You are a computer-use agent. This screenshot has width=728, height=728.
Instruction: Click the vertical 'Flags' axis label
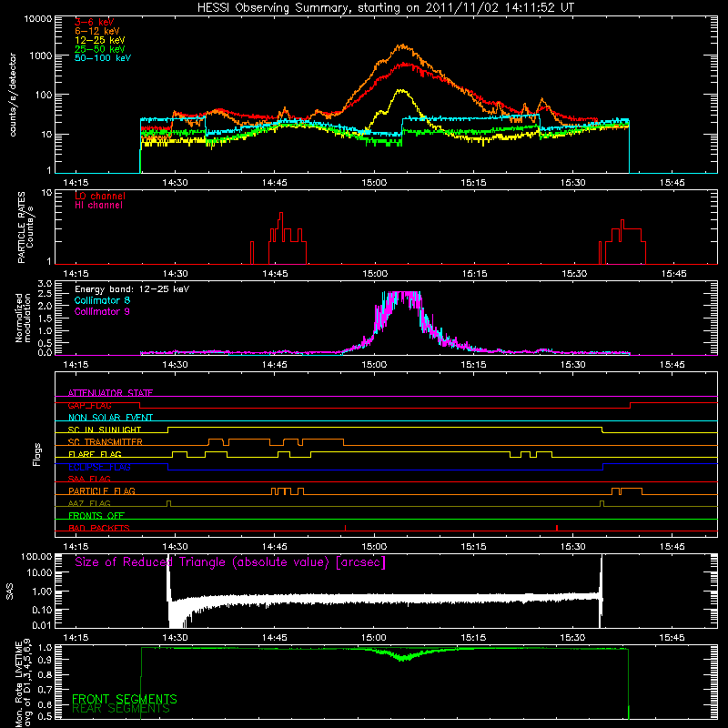37,454
